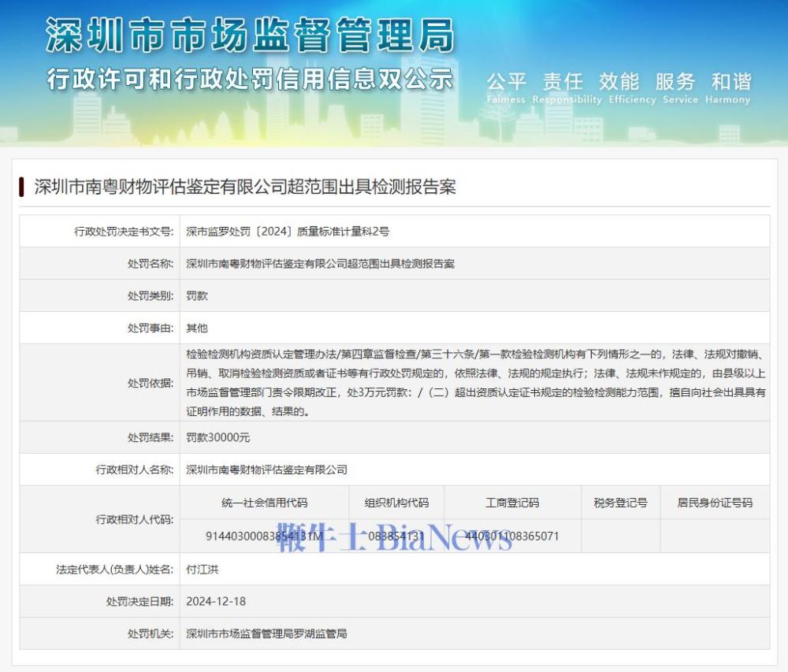Click the 工商登记码 column header
The image size is (788, 672).
[513, 503]
